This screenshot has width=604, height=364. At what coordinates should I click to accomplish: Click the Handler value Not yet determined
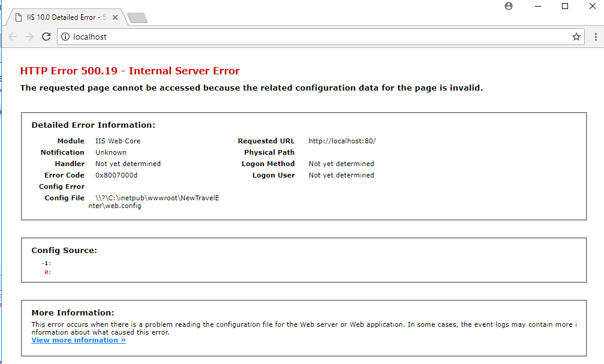128,164
